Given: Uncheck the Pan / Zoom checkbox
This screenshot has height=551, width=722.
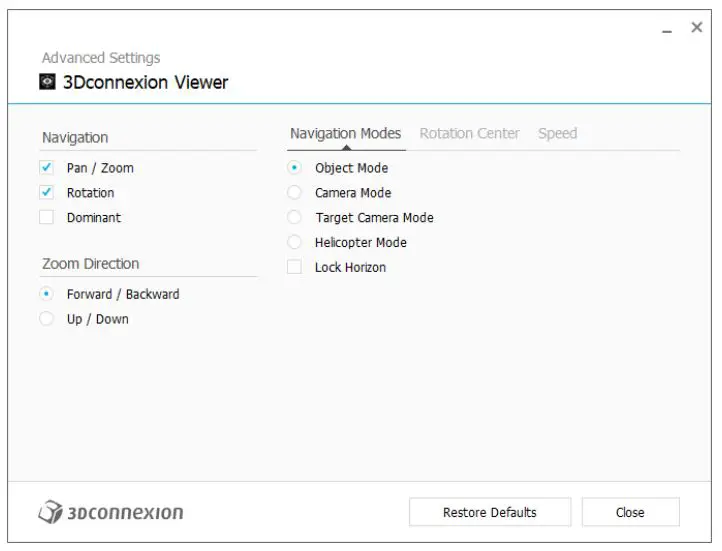Looking at the screenshot, I should [x=47, y=168].
